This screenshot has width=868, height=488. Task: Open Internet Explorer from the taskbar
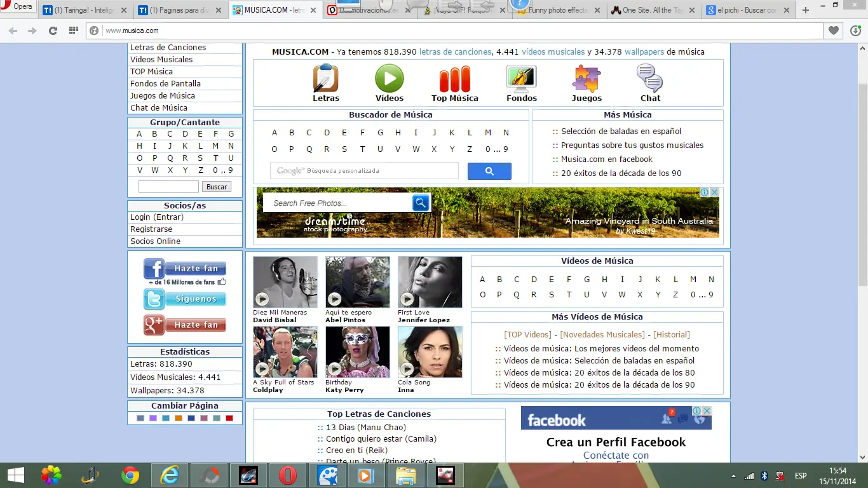170,475
